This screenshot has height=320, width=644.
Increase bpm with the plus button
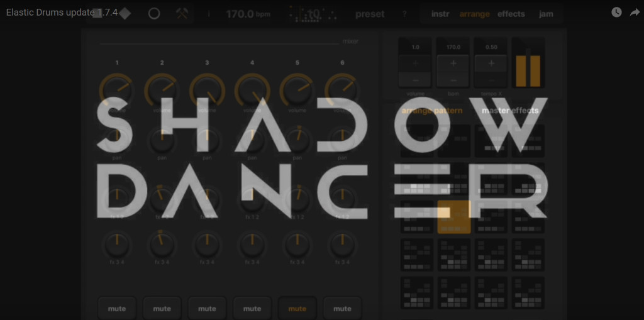tap(453, 63)
